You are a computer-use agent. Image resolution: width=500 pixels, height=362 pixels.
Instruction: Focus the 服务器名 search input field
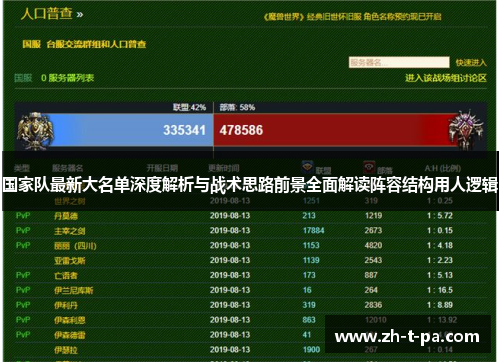point(399,62)
